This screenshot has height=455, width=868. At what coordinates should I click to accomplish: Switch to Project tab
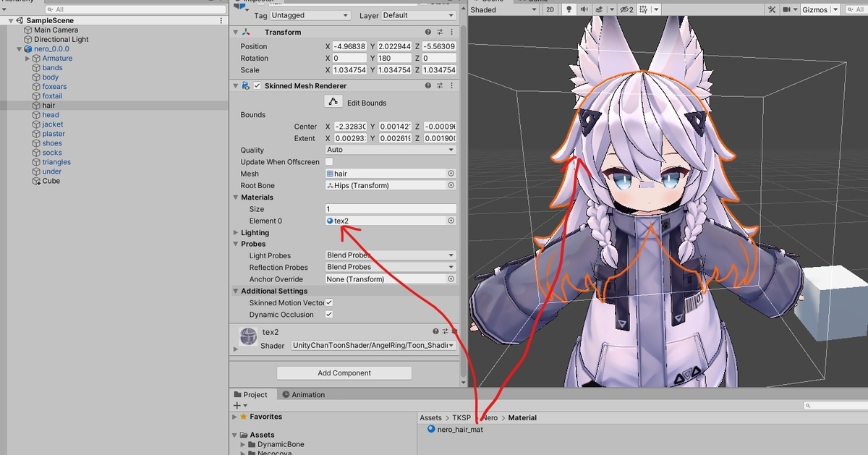(x=250, y=395)
